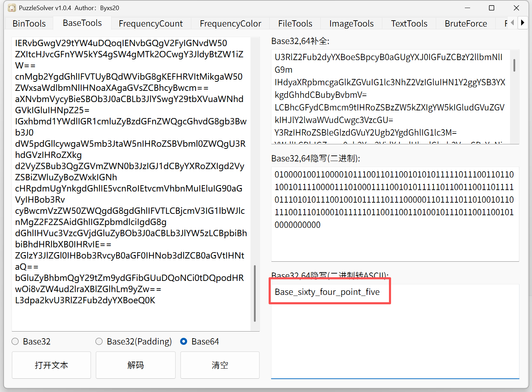Select the Base32 radio option
This screenshot has width=532, height=392.
15,341
